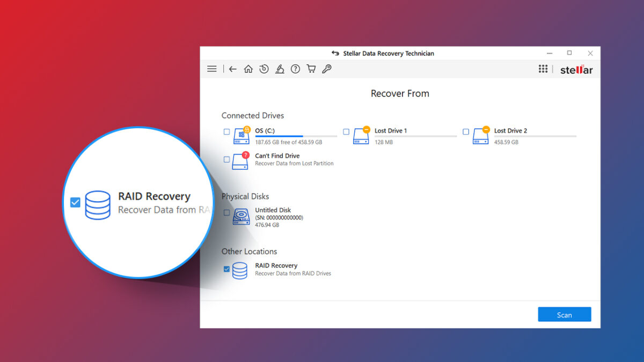
Task: Click "187.65 GB free of 458.59 GB" text
Action: 289,143
